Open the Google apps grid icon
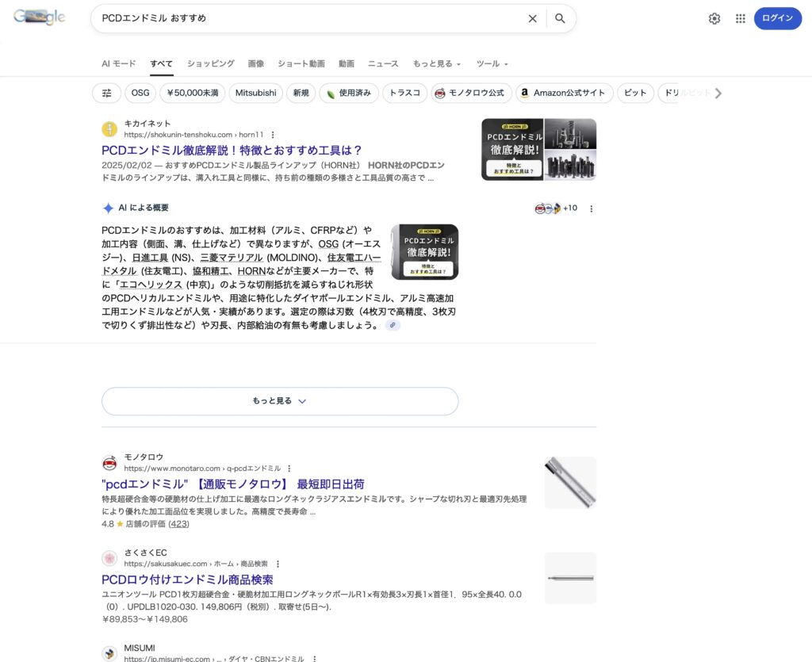 [740, 18]
